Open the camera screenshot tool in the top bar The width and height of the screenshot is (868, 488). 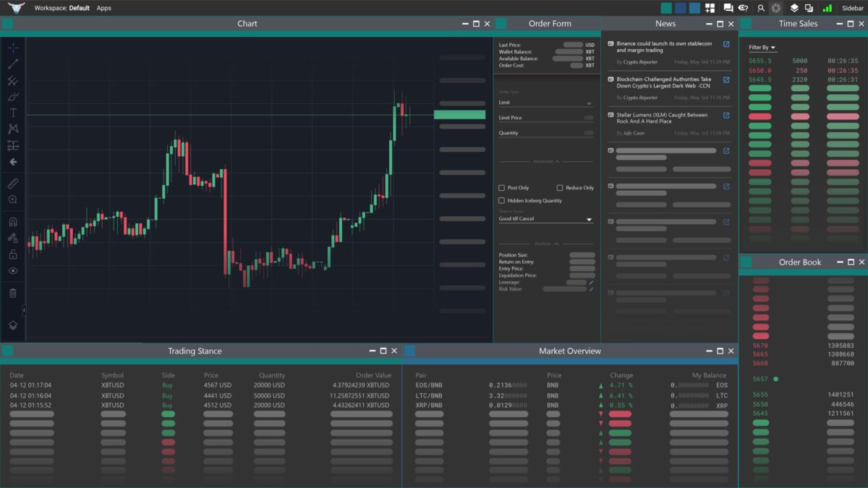(776, 8)
